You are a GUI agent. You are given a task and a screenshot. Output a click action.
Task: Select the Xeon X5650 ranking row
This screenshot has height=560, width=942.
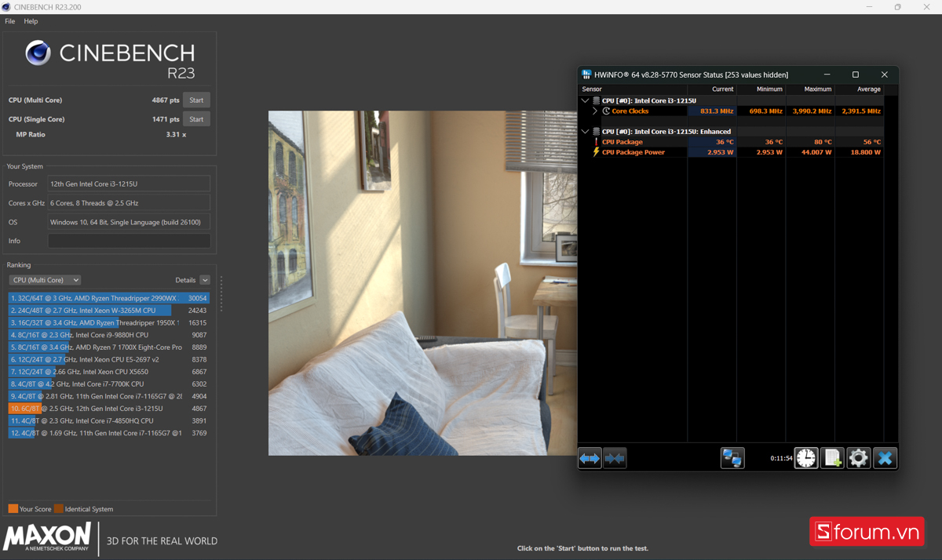tap(109, 372)
